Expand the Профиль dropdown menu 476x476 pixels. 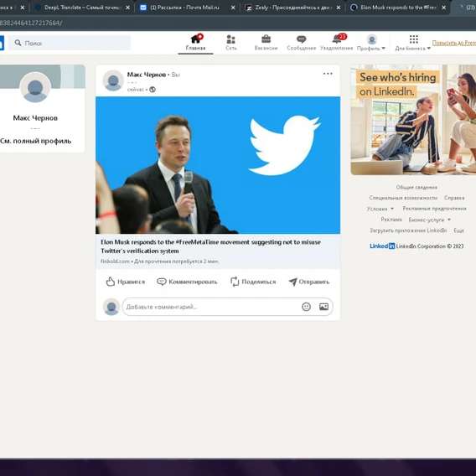tap(371, 43)
